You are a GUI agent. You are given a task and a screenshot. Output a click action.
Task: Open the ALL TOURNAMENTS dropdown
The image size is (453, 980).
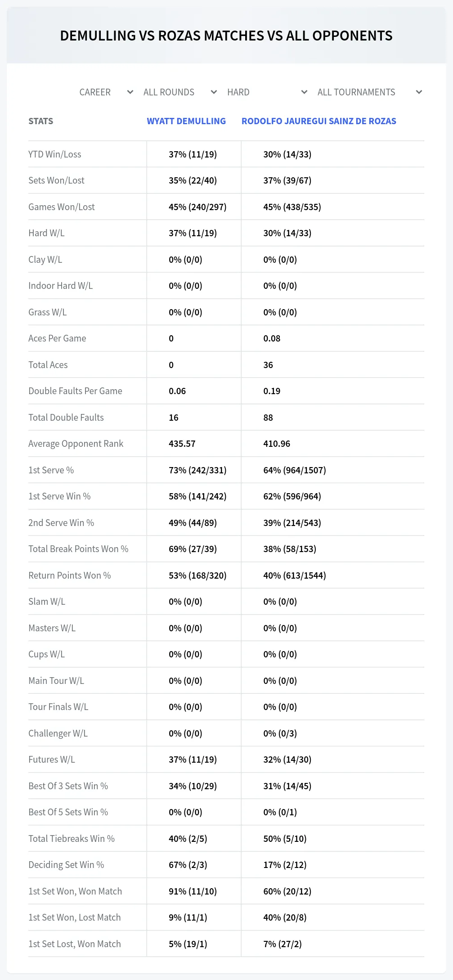click(x=370, y=92)
